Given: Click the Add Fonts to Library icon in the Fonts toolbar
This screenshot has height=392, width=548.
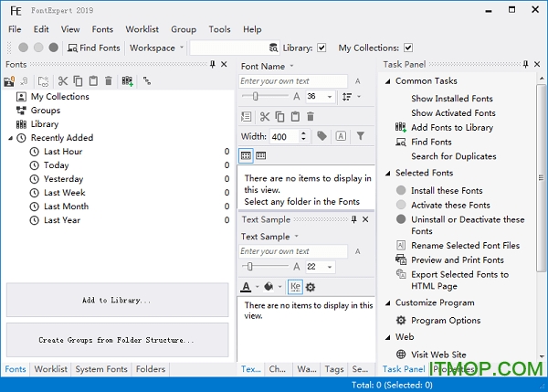Looking at the screenshot, I should 127,81.
